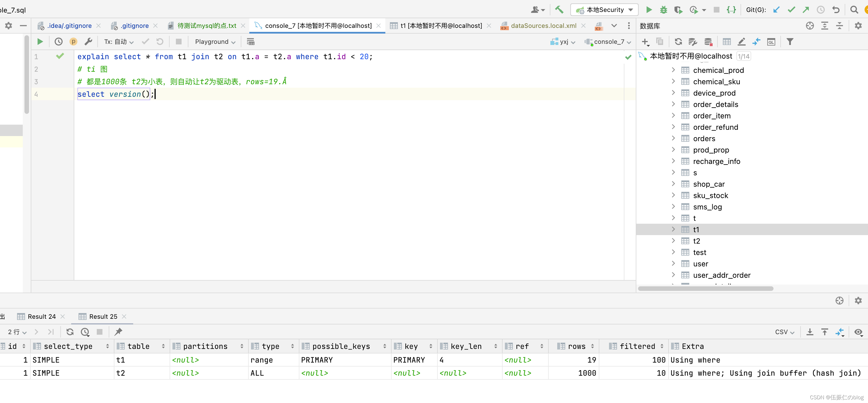Viewport: 868px width, 403px height.
Task: Expand the t2 table node in schema tree
Action: point(674,240)
